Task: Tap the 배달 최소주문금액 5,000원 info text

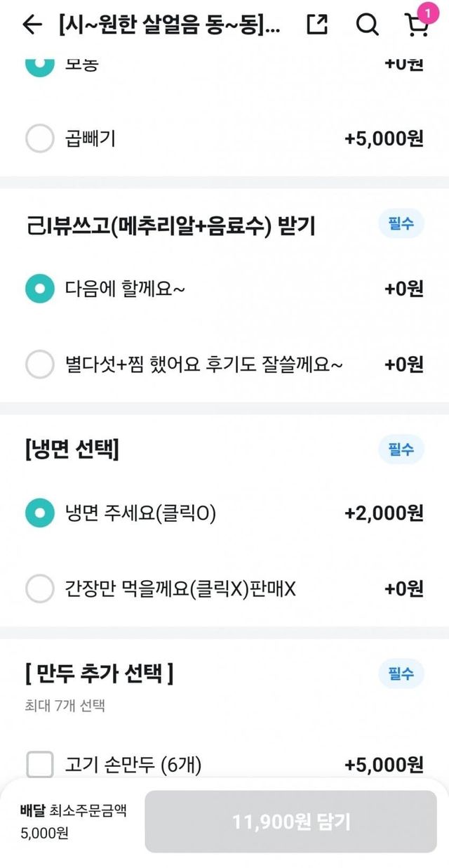Action: click(x=74, y=821)
